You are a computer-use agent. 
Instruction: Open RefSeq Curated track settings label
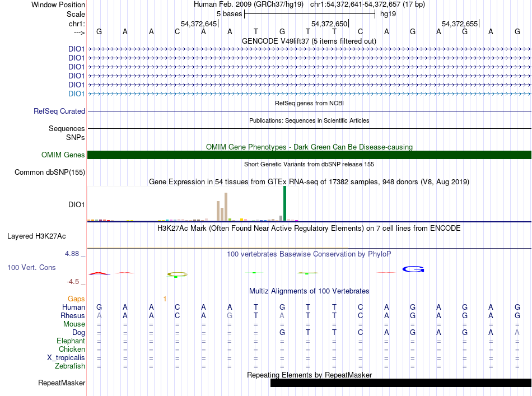[59, 111]
